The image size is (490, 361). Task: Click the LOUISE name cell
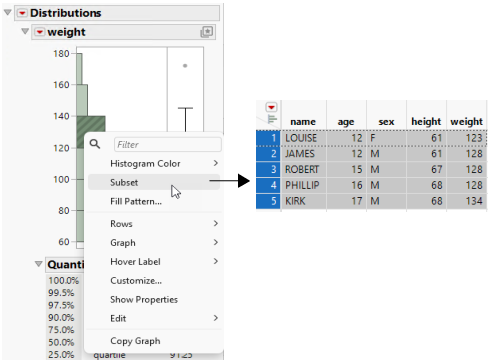click(x=304, y=138)
